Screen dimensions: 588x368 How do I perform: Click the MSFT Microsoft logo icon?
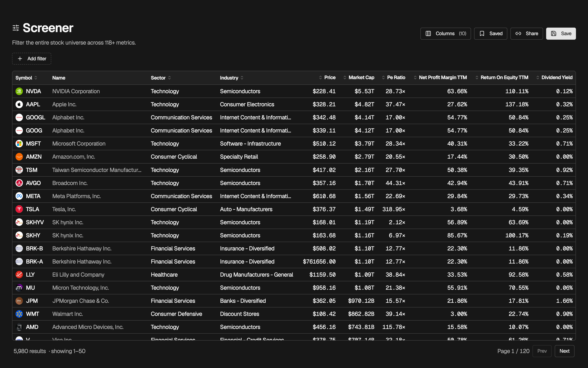(19, 144)
